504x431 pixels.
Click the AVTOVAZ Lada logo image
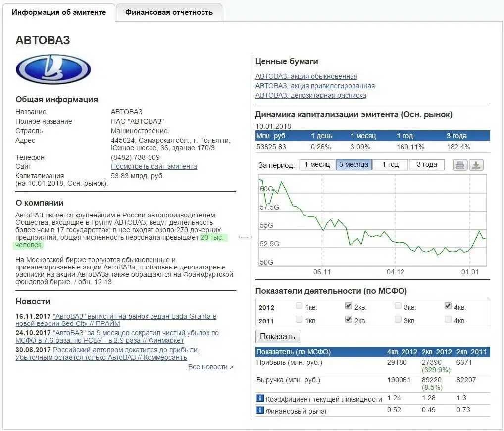pyautogui.click(x=53, y=69)
